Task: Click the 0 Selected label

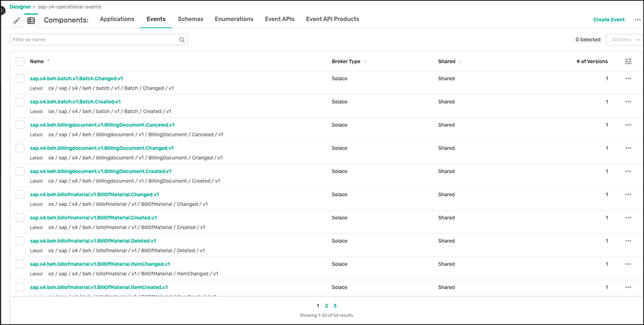Action: coord(588,40)
